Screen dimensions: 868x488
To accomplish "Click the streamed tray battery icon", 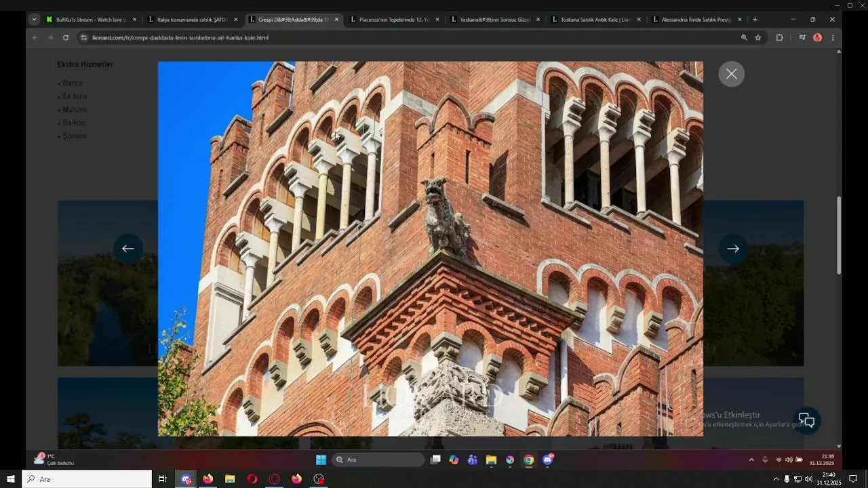I will pos(799,460).
